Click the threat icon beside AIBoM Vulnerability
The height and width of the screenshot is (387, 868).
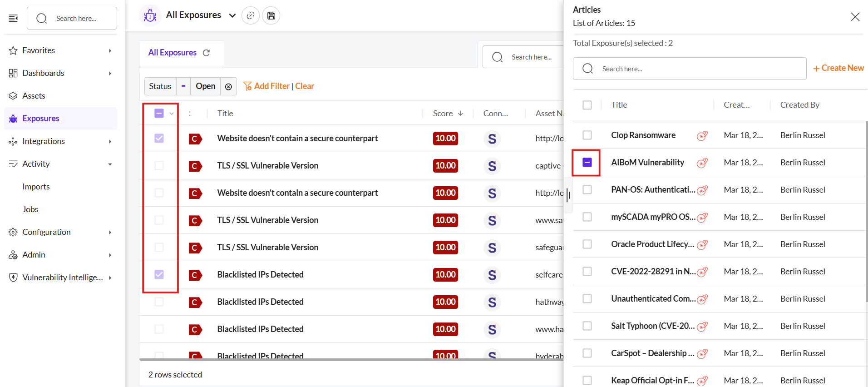702,163
